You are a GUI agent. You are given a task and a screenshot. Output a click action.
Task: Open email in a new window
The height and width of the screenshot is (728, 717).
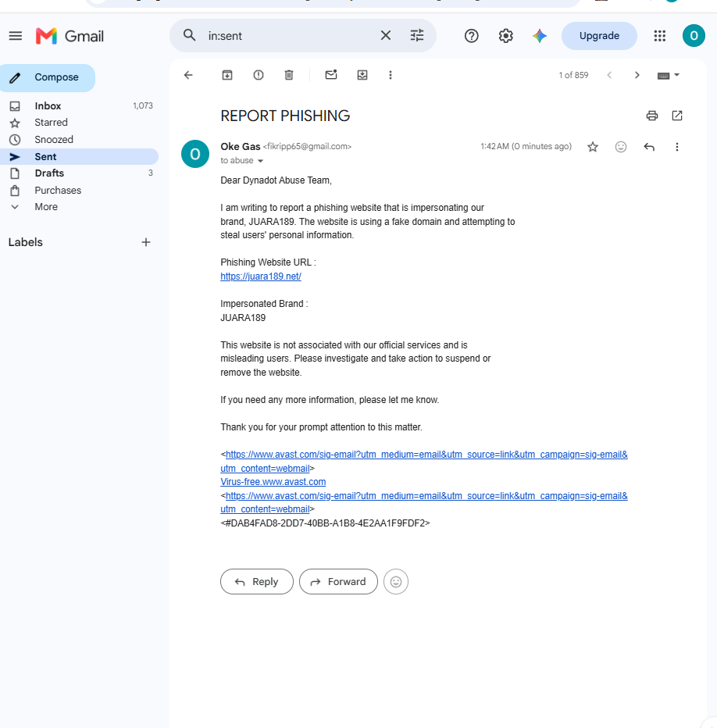(677, 116)
